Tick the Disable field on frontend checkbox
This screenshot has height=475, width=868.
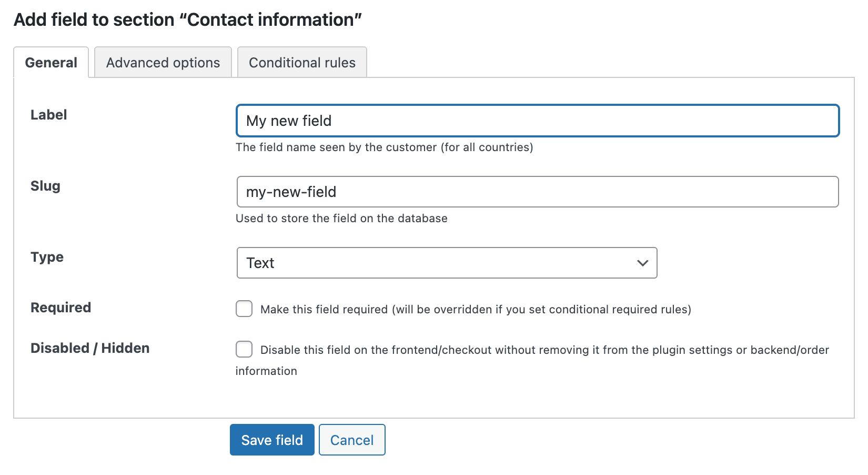click(244, 349)
